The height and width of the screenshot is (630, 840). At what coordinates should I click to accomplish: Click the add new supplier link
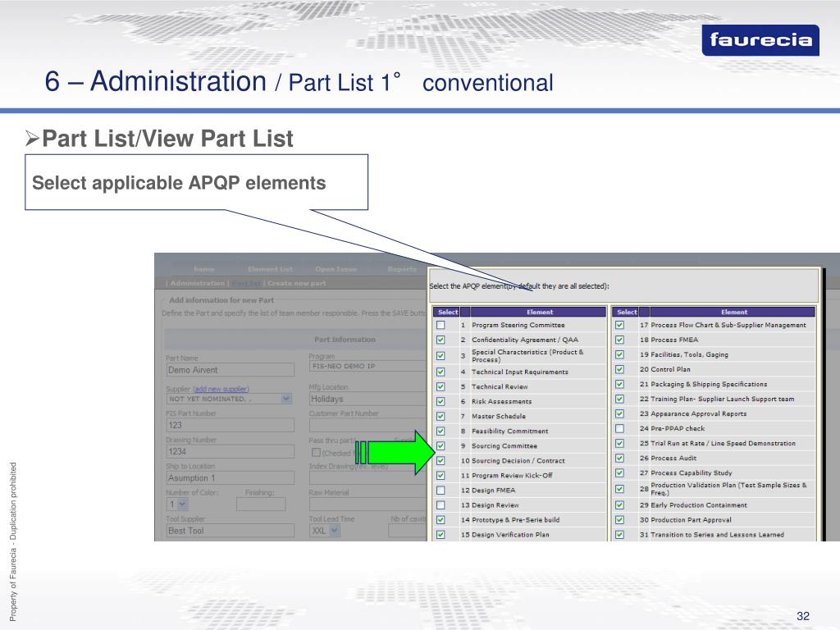click(x=221, y=389)
